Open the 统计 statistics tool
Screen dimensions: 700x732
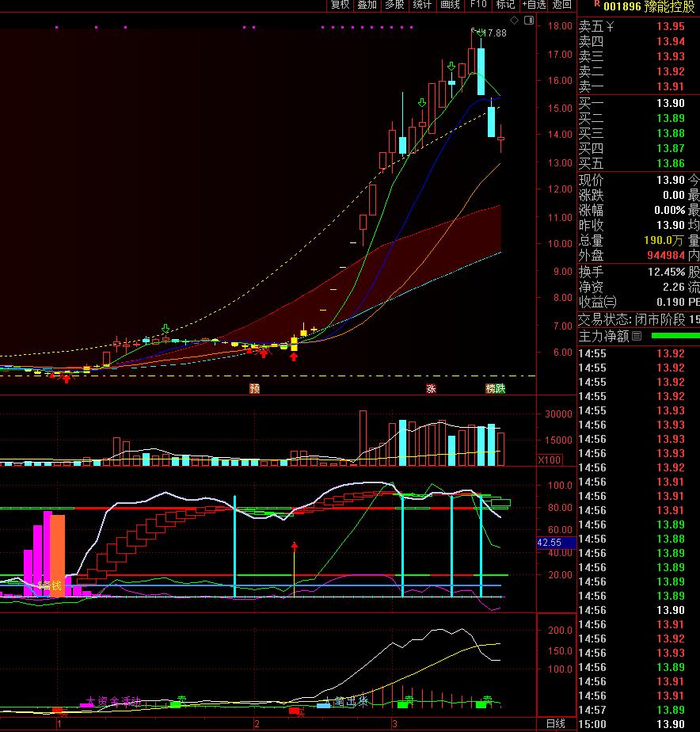point(422,5)
